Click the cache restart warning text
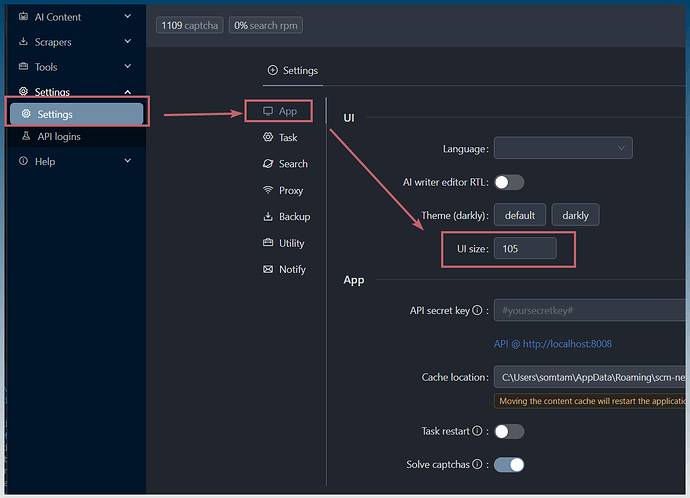The height and width of the screenshot is (498, 690). point(590,401)
